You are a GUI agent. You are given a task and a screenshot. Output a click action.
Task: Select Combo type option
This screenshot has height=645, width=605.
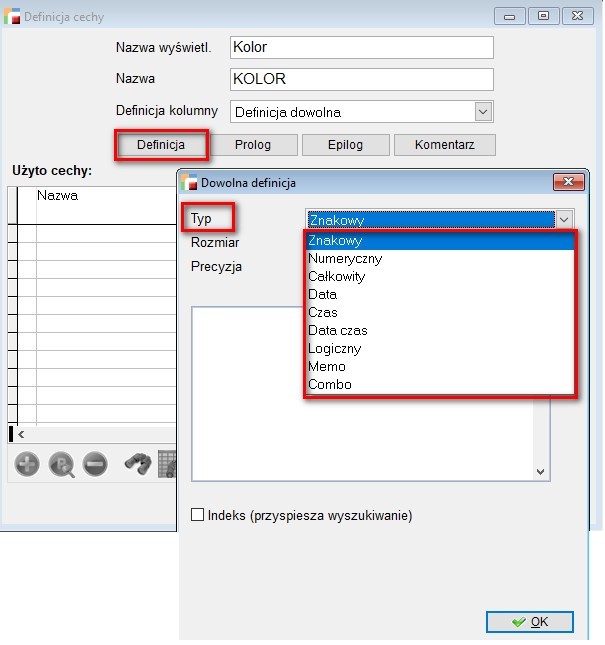point(440,385)
